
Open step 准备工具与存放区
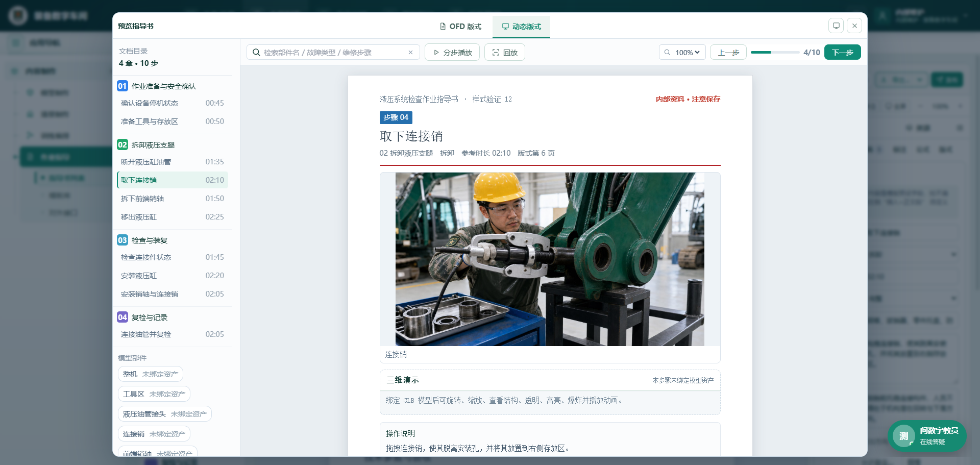pos(173,121)
